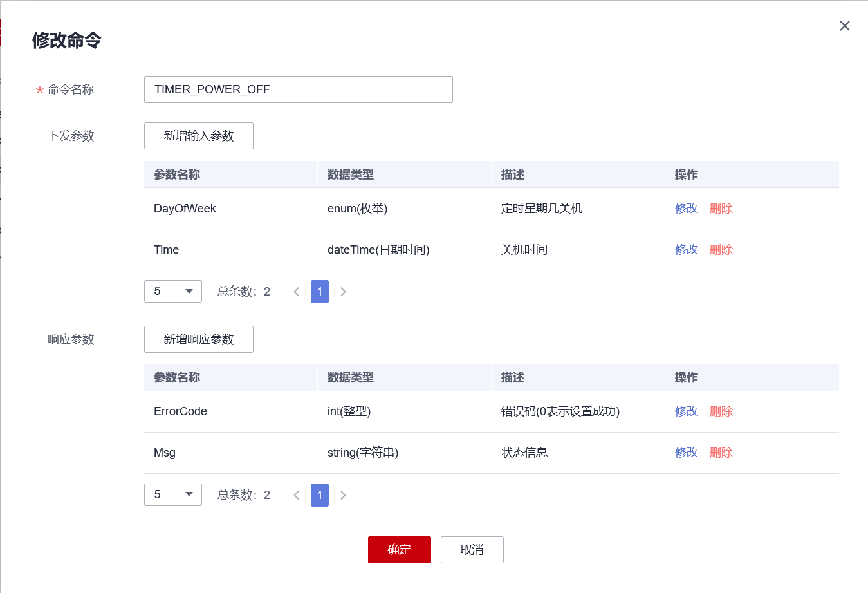Click 新增响应参数 to add a response parameter
This screenshot has height=593, width=868.
[x=198, y=339]
